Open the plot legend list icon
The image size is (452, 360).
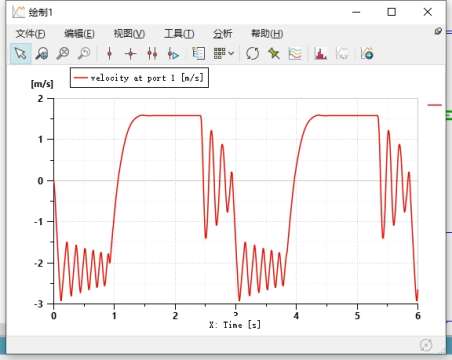(199, 53)
